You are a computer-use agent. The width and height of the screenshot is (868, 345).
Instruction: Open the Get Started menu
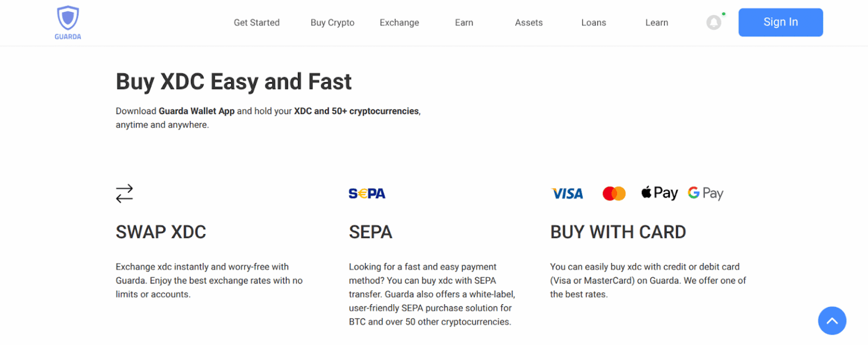(x=257, y=22)
